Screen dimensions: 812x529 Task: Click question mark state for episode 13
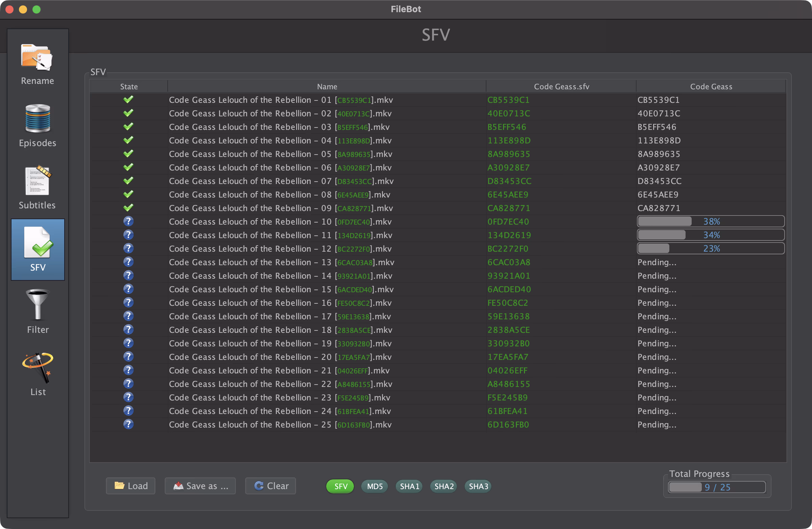[x=128, y=262]
